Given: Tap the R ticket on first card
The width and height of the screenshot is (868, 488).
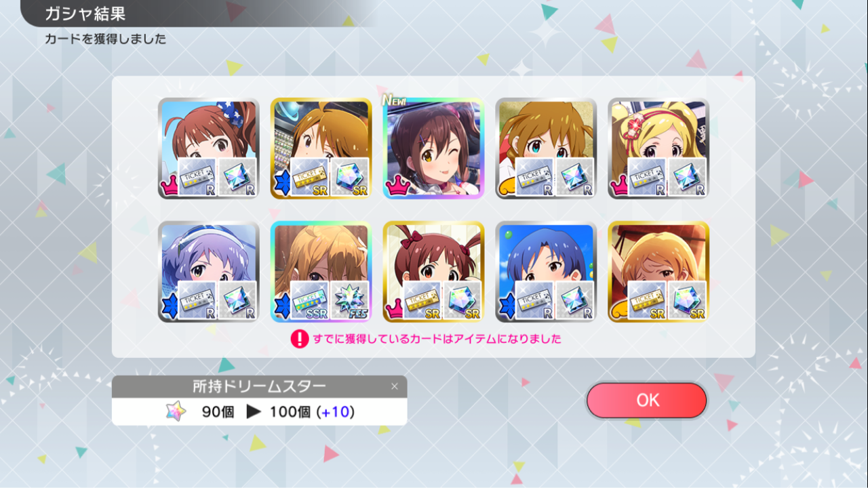Looking at the screenshot, I should [x=197, y=177].
